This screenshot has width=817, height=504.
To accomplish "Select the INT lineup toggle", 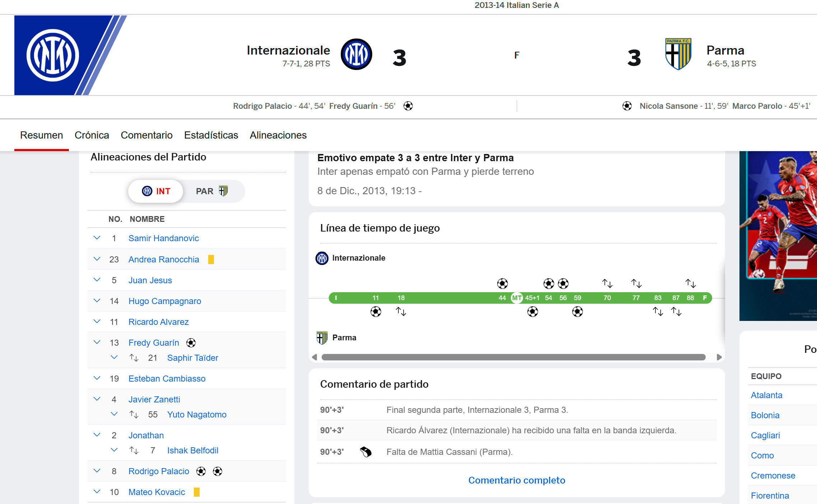I will coord(156,191).
